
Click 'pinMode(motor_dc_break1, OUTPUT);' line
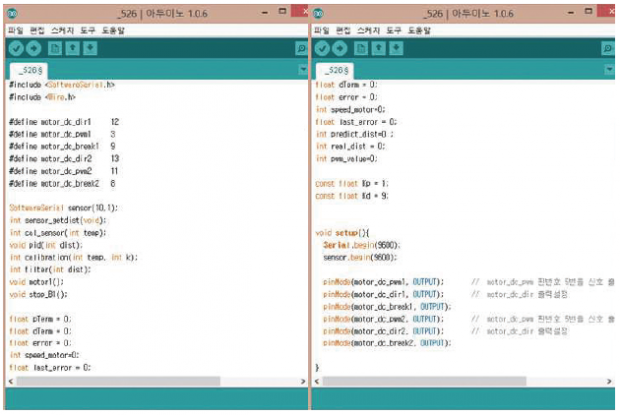coord(387,306)
